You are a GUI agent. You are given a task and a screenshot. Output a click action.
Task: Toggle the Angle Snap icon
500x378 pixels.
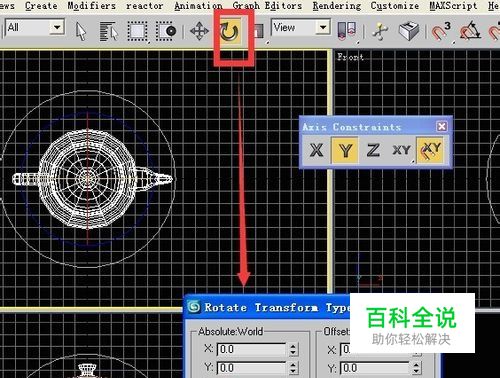point(470,31)
